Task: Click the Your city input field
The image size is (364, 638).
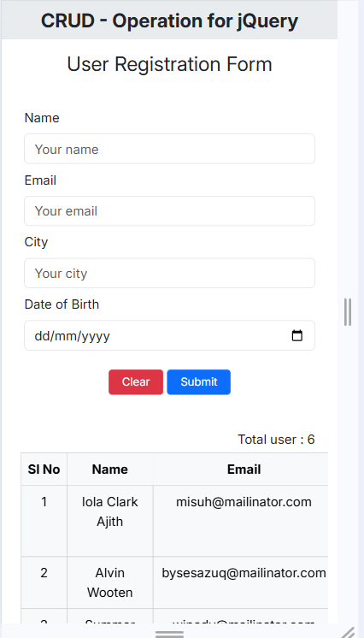Action: (169, 274)
